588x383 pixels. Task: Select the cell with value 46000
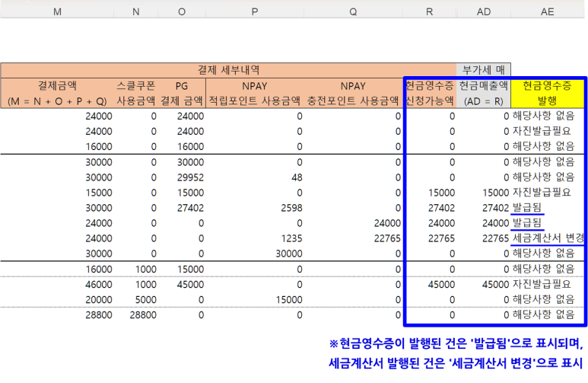97,284
